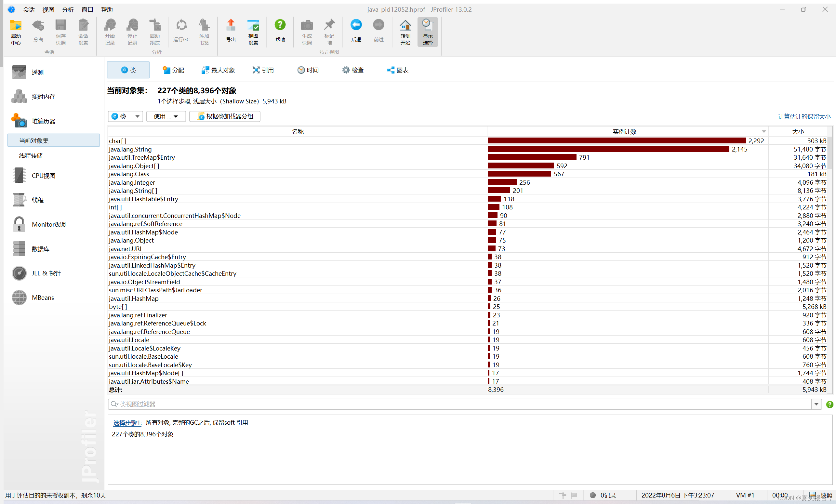This screenshot has height=504, width=836.
Task: Open the 堆遍历器 heap walker sidebar section
Action: coord(54,121)
